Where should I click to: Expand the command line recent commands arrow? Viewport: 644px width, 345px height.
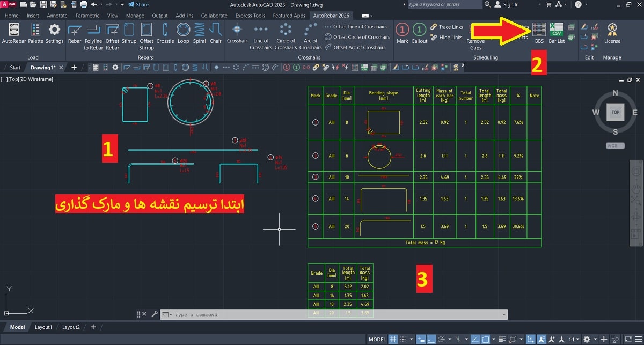coord(171,314)
